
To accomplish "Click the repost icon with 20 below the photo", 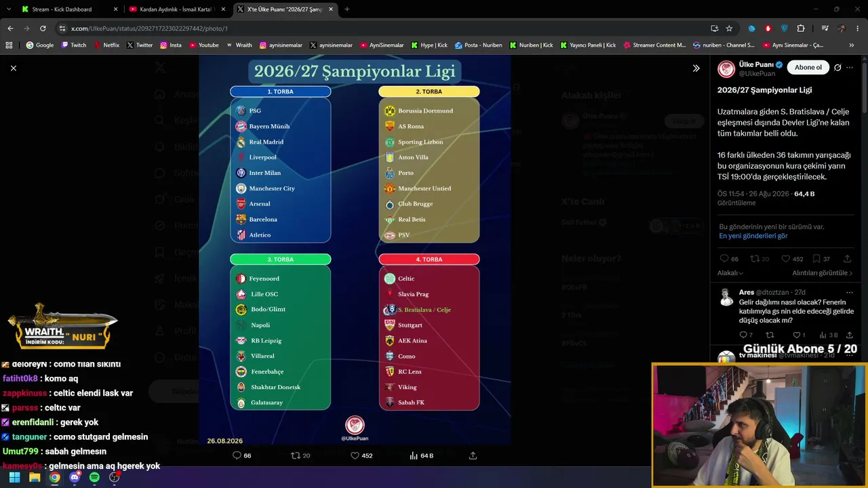I will [x=295, y=455].
